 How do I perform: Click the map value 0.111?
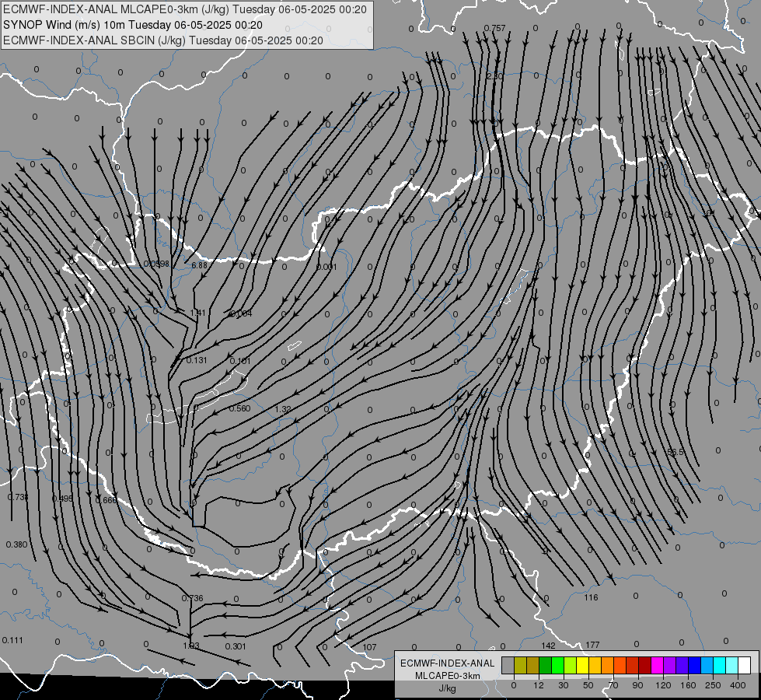click(x=12, y=640)
